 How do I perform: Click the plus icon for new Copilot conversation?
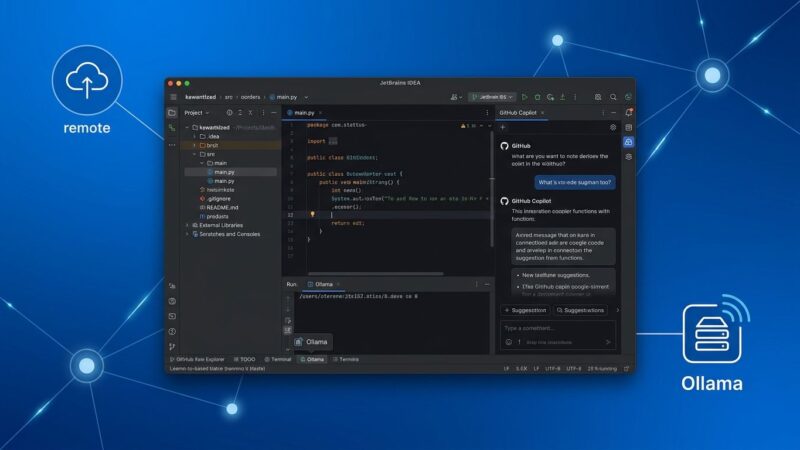503,127
